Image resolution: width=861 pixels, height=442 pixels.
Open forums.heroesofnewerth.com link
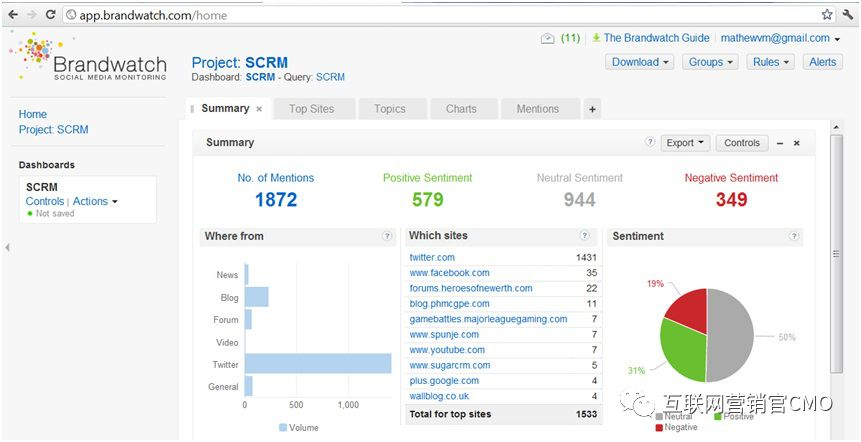[471, 288]
